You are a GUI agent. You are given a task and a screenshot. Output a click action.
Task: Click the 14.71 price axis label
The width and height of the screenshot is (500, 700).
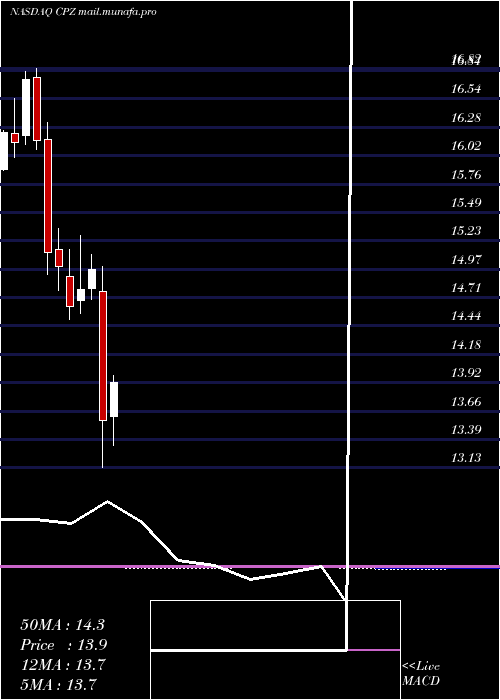466,288
